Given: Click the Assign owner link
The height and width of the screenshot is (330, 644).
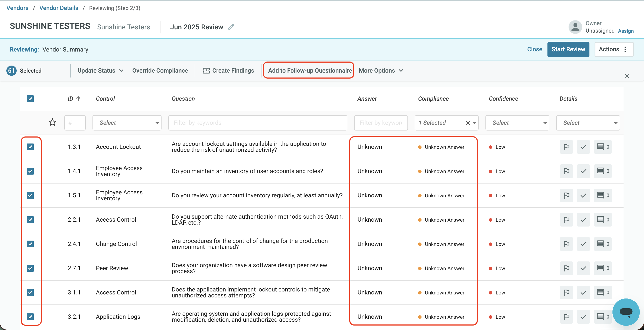Looking at the screenshot, I should (625, 31).
